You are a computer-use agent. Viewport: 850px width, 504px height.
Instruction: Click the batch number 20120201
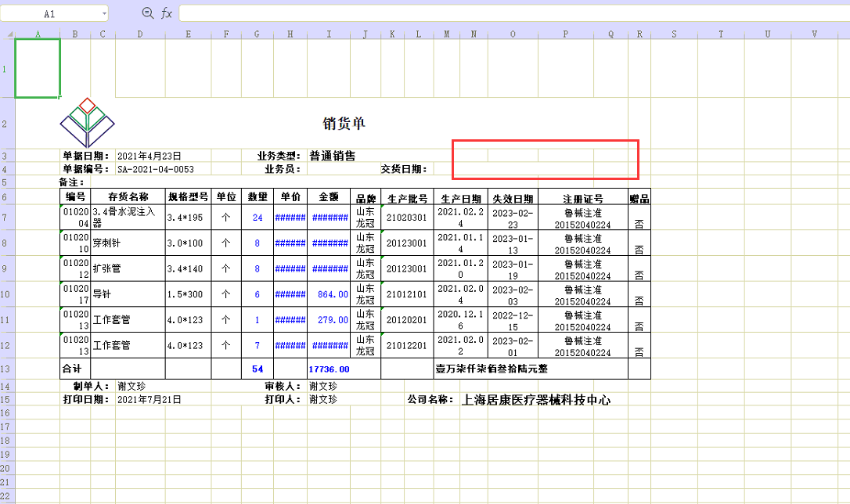coord(407,320)
